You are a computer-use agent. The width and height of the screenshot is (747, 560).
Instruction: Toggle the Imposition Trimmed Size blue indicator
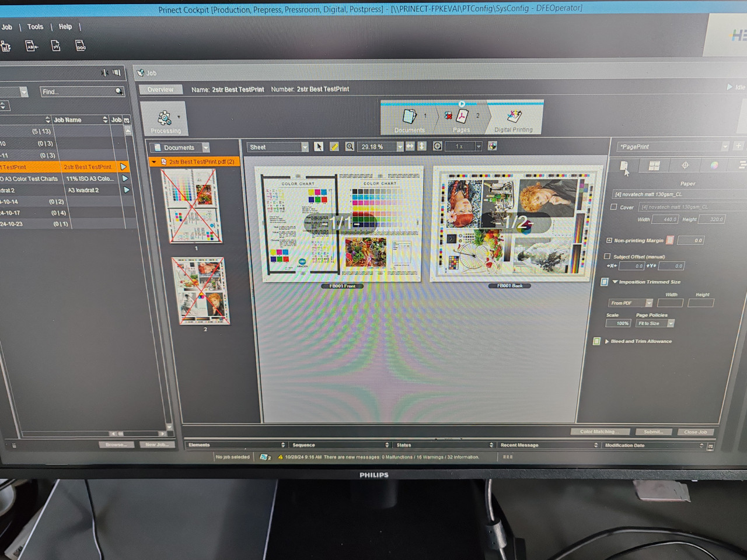605,282
